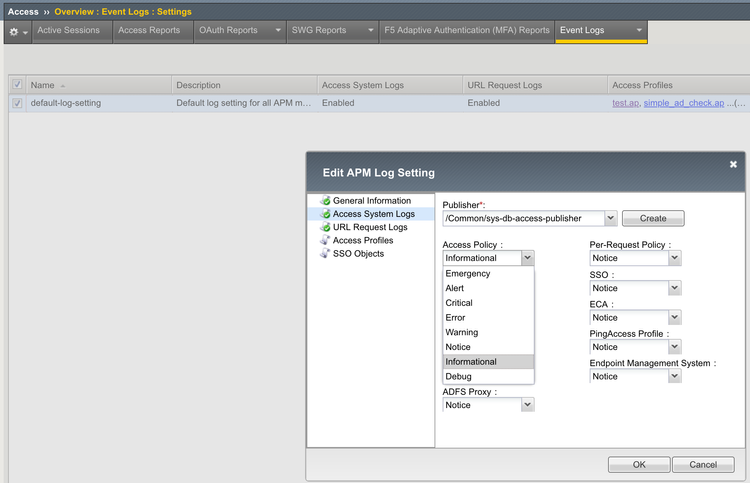750x483 pixels.
Task: Open the Event Logs tab menu arrow
Action: coord(639,31)
